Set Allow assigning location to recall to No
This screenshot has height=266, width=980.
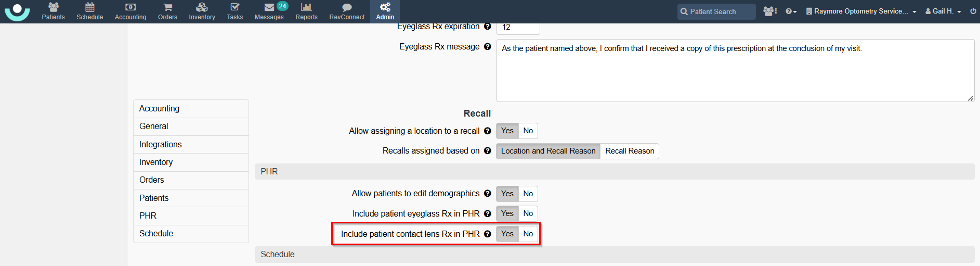(x=528, y=131)
